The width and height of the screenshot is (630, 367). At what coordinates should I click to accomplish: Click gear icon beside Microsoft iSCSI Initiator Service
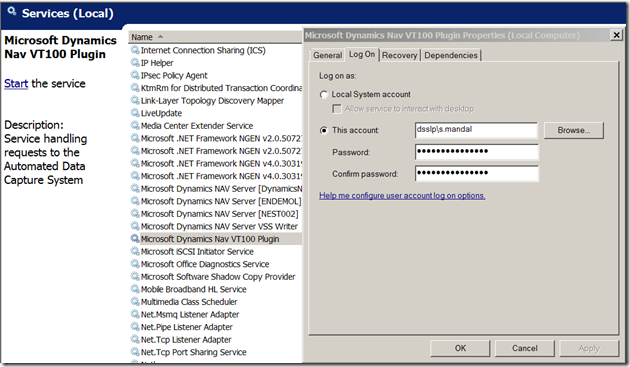[135, 251]
